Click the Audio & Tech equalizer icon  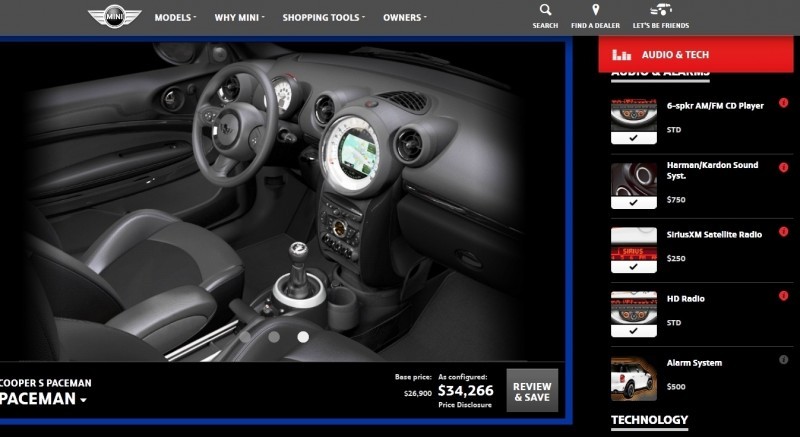621,55
